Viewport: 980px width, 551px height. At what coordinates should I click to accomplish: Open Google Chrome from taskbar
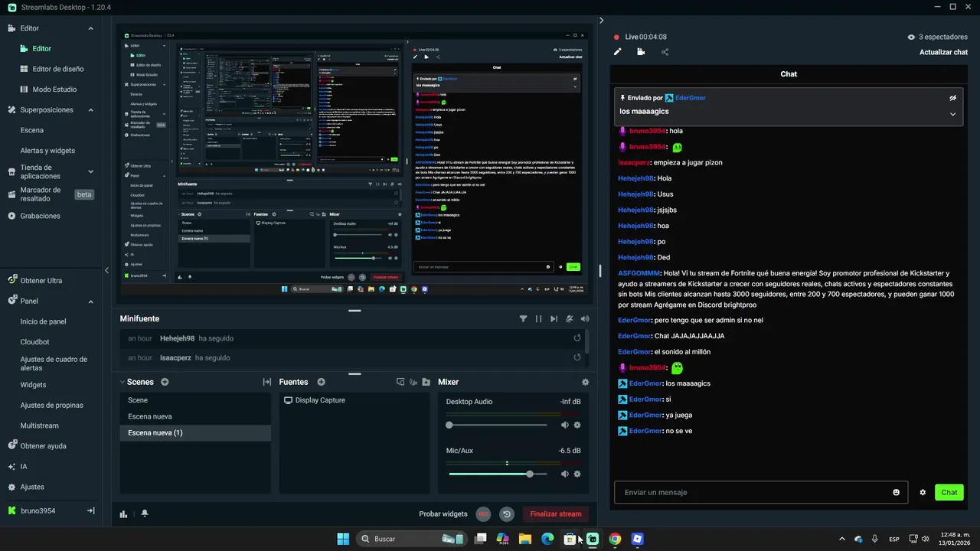coord(615,539)
